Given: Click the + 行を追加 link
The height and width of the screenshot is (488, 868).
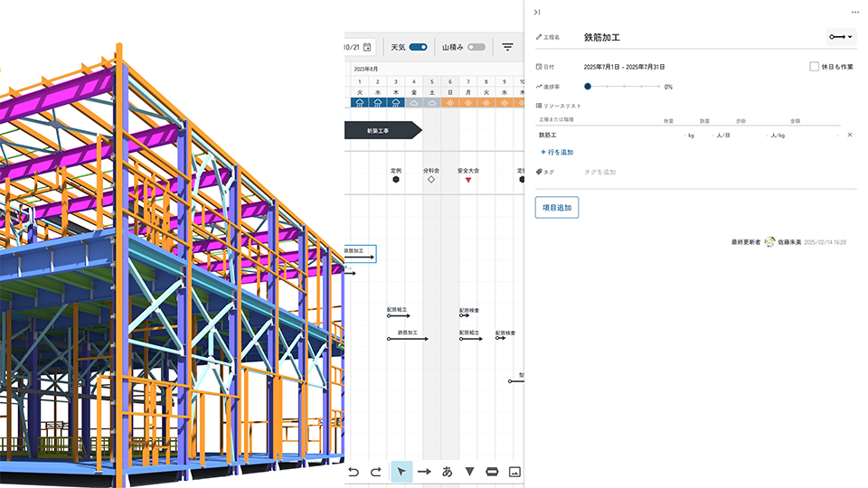Looking at the screenshot, I should click(x=557, y=152).
